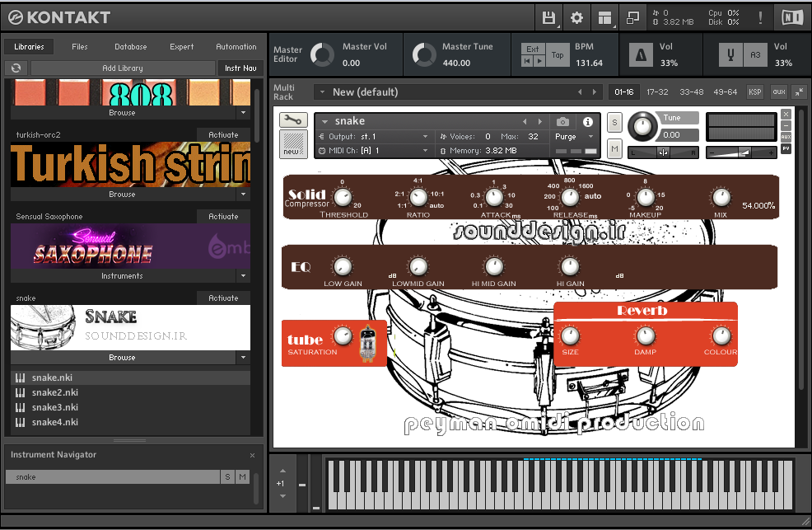The image size is (812, 530).
Task: Expand the 808 library Browse dropdown arrow
Action: (x=244, y=112)
